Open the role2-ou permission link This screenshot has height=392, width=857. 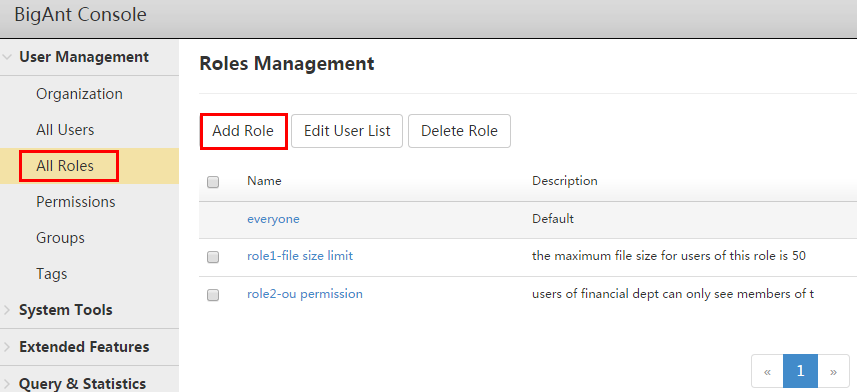tap(305, 294)
